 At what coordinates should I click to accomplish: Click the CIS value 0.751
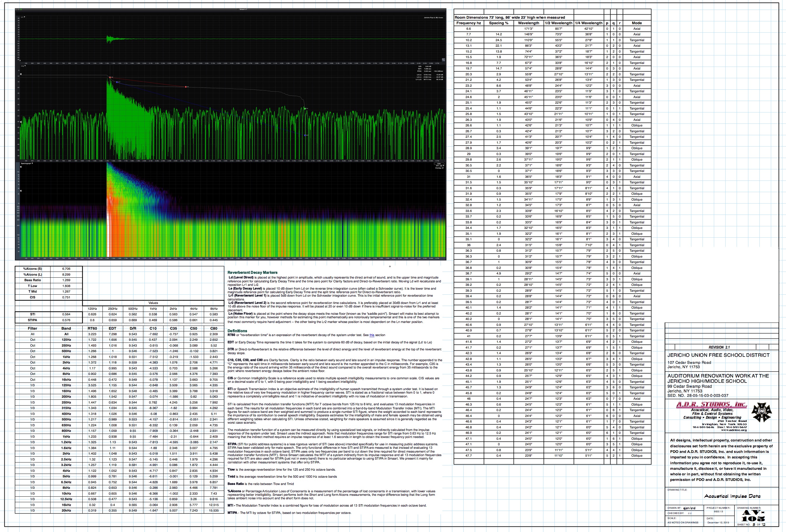(66, 297)
